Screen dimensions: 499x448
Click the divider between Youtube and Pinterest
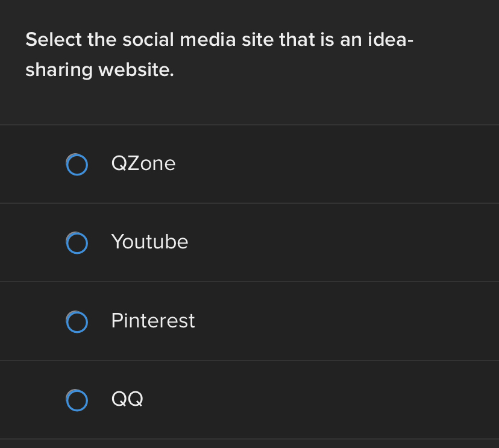click(249, 282)
